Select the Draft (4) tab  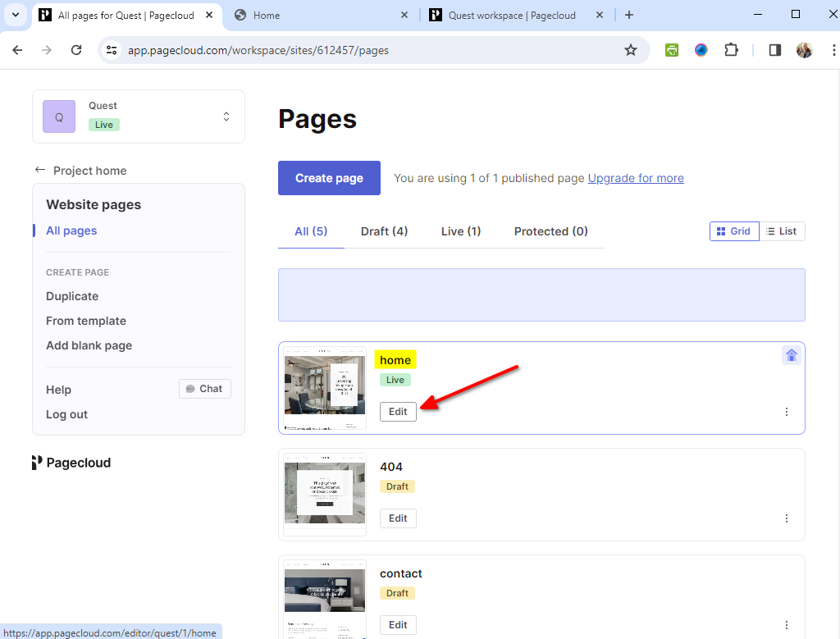[384, 231]
